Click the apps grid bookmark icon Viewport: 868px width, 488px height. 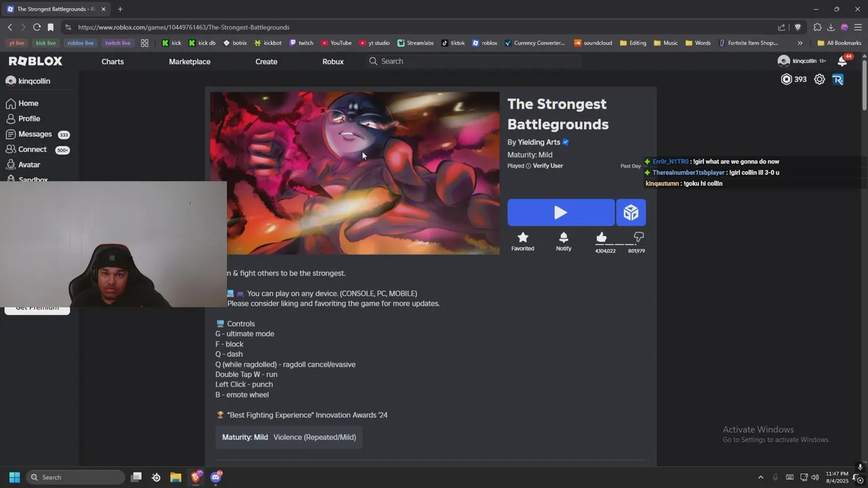[x=144, y=43]
